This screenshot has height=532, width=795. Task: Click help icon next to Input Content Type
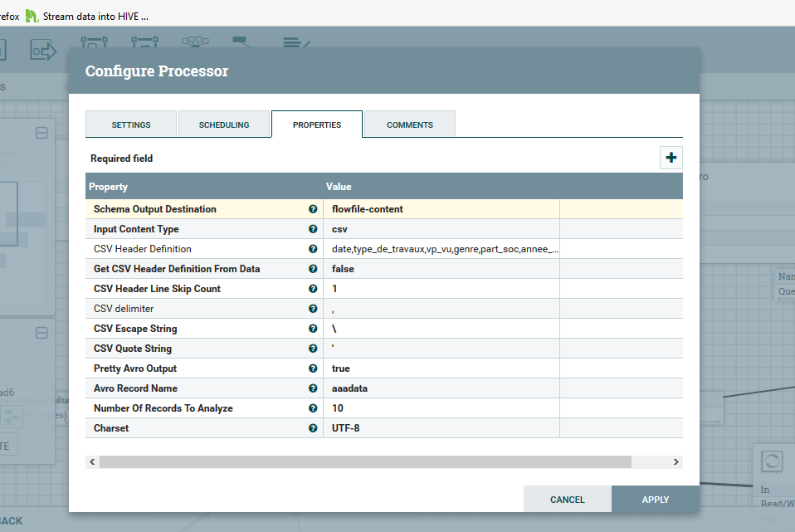(x=313, y=229)
